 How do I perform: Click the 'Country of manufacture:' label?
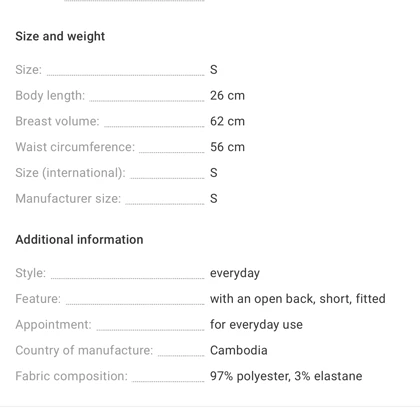click(84, 350)
